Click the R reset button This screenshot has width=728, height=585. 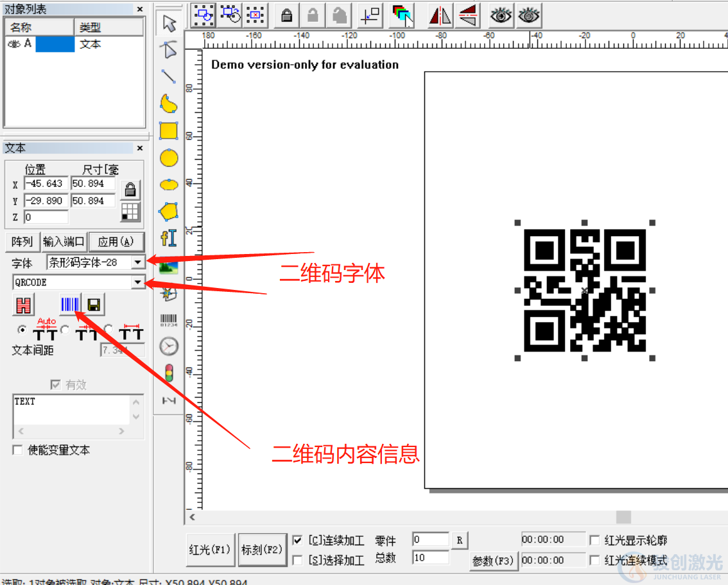[459, 540]
